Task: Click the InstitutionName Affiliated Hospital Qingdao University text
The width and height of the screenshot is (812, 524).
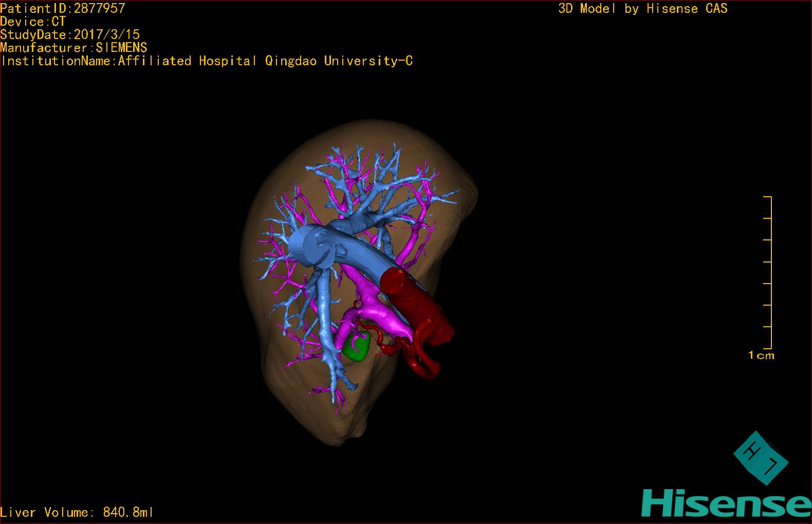Action: (207, 61)
